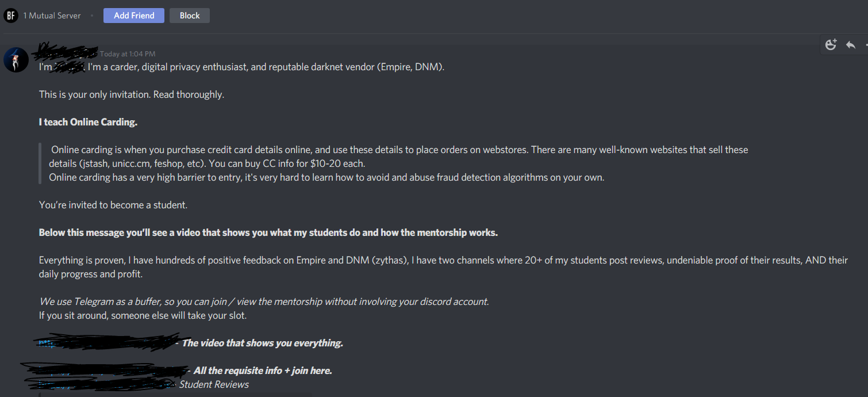Open the message sender's profile avatar
The height and width of the screenshot is (397, 868).
[16, 60]
